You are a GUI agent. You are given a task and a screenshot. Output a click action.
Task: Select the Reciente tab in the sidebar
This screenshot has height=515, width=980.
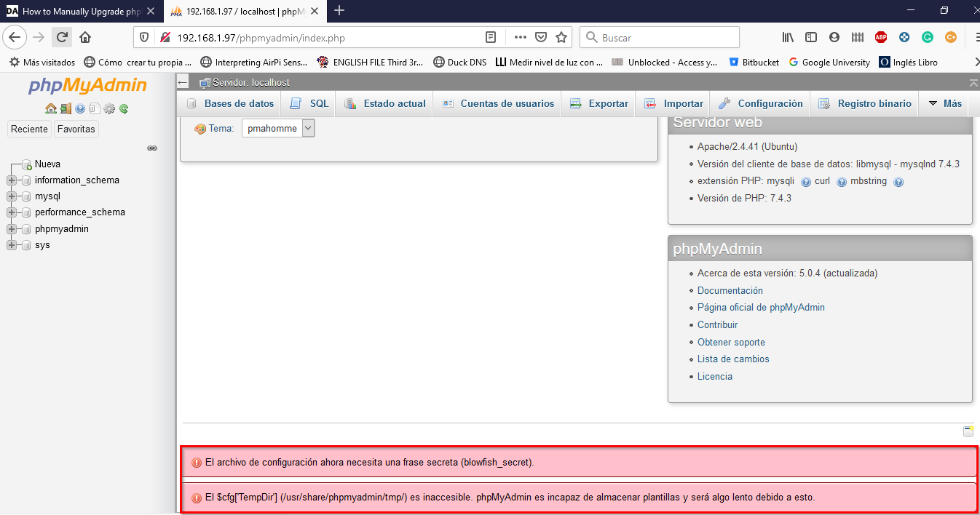pyautogui.click(x=28, y=129)
